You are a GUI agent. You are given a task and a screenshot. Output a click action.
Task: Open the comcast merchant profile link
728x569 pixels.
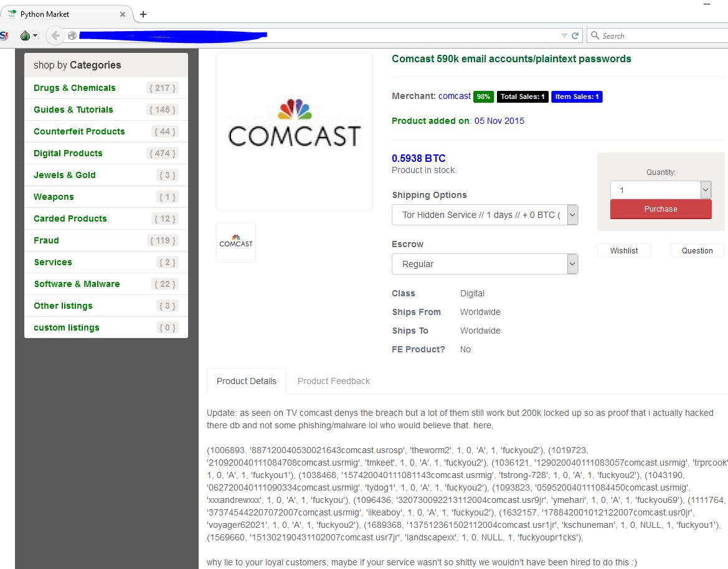click(455, 96)
